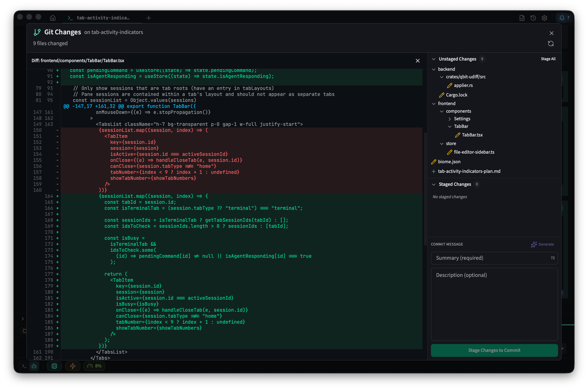Click the 8% usage gauge indicator
This screenshot has height=390, width=588.
pos(95,366)
